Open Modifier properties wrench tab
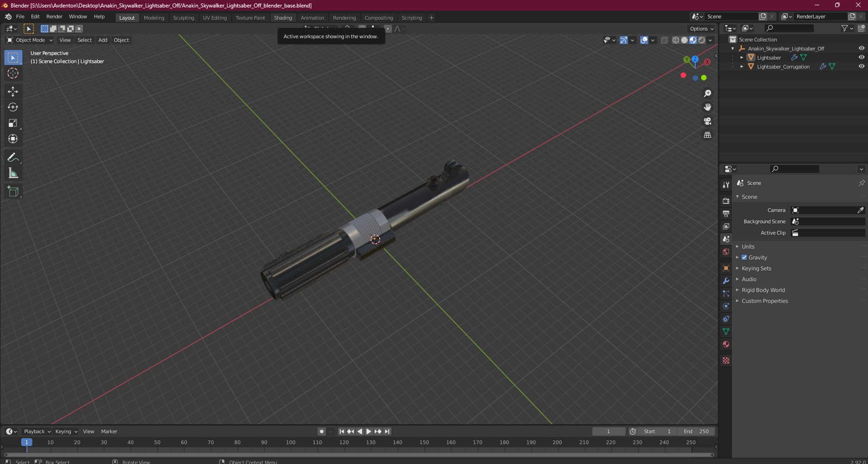868x464 pixels. pos(726,281)
